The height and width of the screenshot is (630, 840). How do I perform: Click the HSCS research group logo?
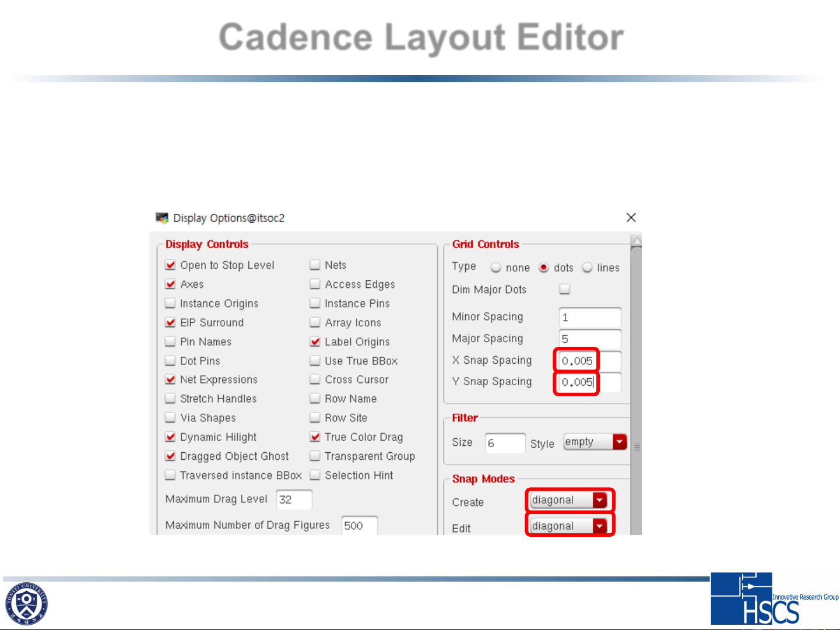pyautogui.click(x=773, y=599)
